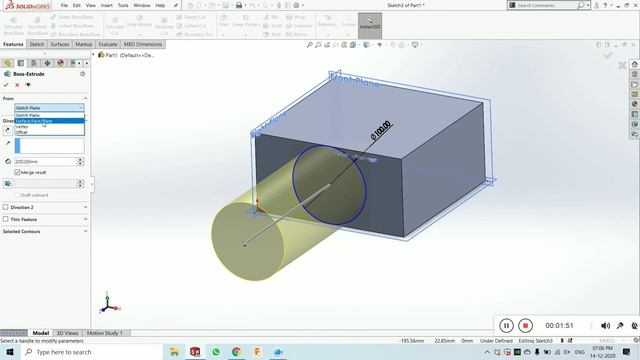Switch to FeatureManager design tree tab icon

click(x=7, y=63)
